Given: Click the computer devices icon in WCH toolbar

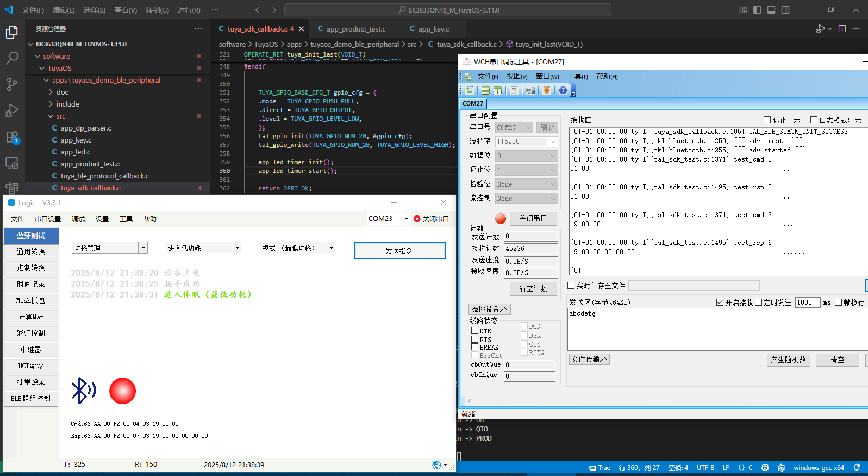Looking at the screenshot, I should click(530, 90).
